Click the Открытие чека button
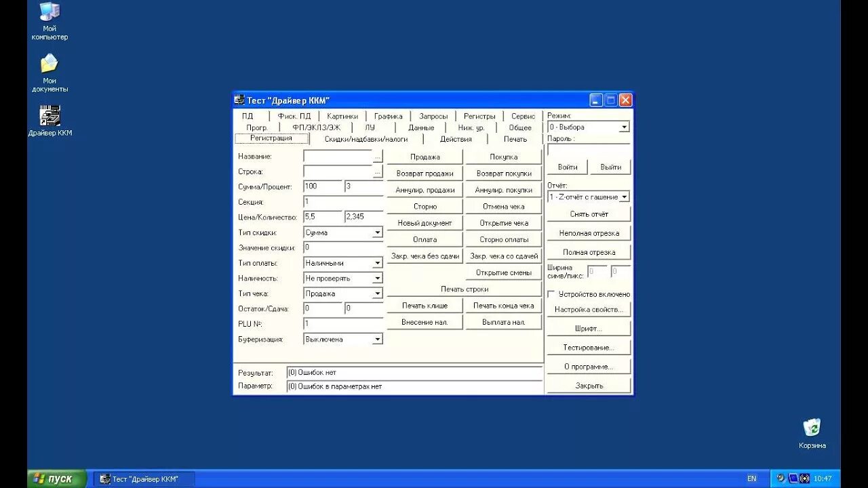The width and height of the screenshot is (868, 488). click(x=504, y=223)
